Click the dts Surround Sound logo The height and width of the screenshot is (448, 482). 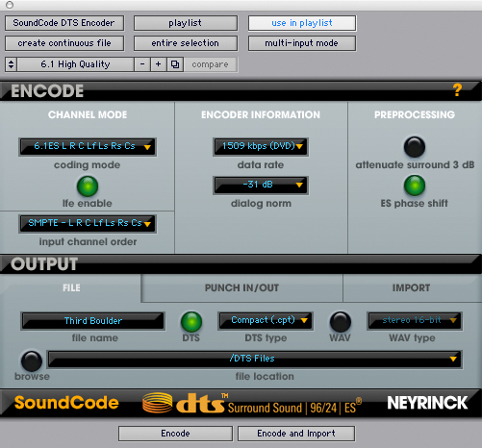pyautogui.click(x=253, y=403)
